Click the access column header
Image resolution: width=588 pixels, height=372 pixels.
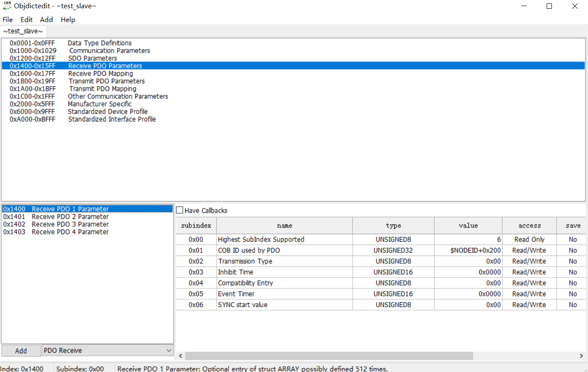(530, 225)
